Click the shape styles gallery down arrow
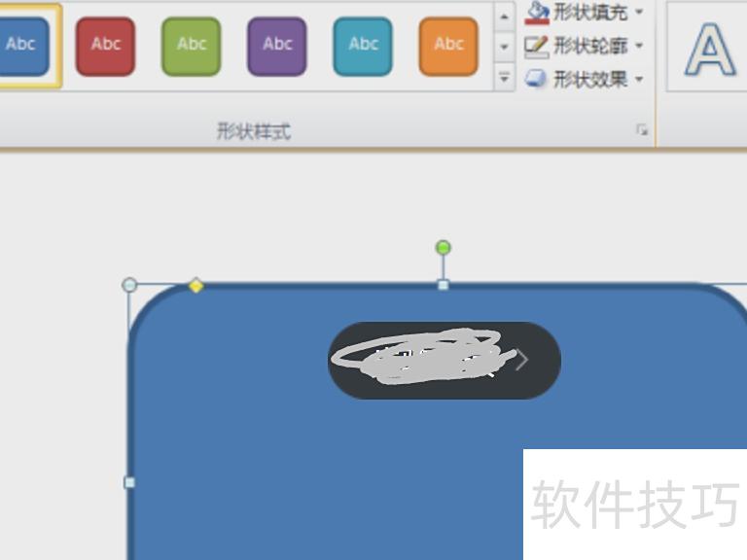Viewport: 747px width, 560px height. coord(504,47)
